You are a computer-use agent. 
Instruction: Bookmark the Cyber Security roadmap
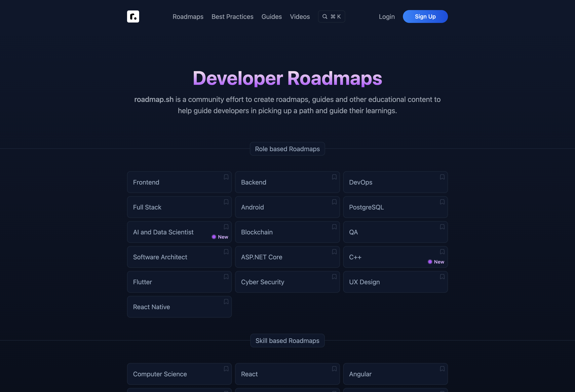pyautogui.click(x=334, y=277)
